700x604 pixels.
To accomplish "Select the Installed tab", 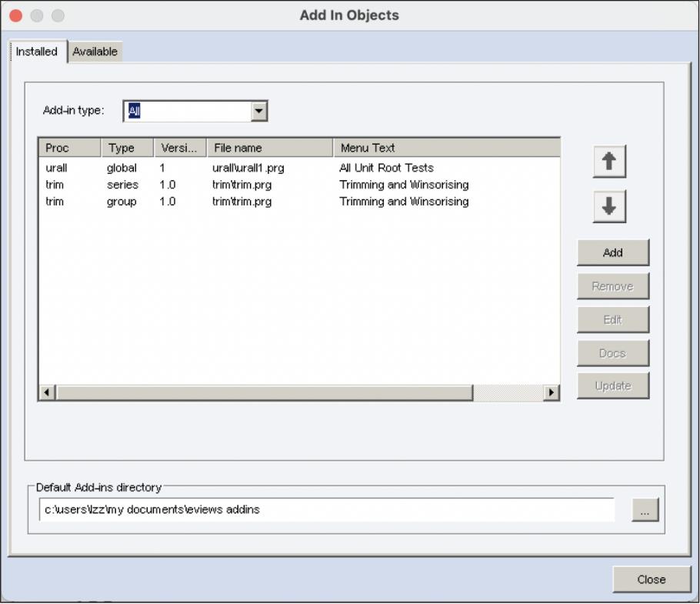I will (37, 52).
